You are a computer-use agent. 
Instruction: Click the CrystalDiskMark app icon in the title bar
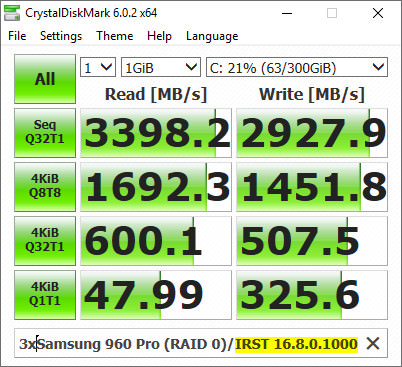click(12, 13)
